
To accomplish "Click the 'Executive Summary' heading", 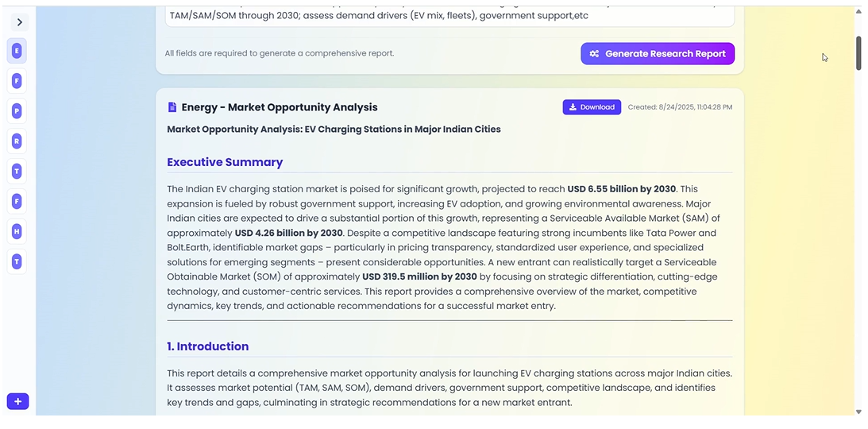I will coord(225,162).
